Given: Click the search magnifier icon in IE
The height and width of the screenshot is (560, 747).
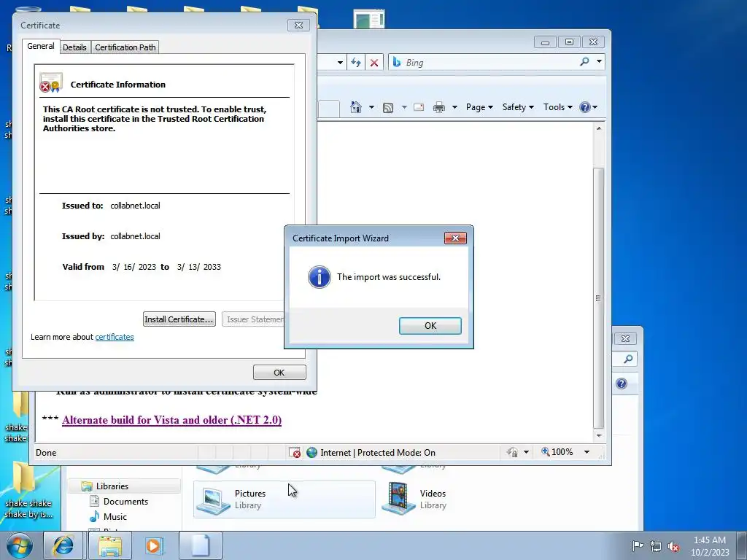Looking at the screenshot, I should click(x=584, y=62).
